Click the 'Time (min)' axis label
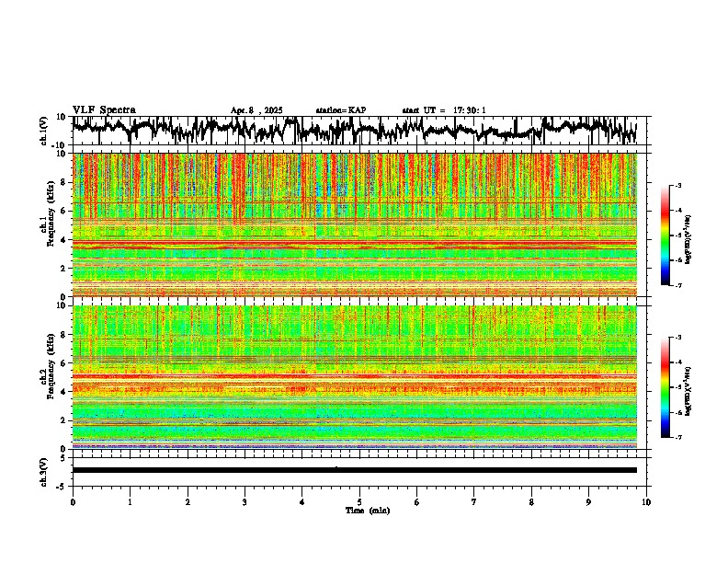Image resolution: width=728 pixels, height=563 pixels. pyautogui.click(x=368, y=511)
